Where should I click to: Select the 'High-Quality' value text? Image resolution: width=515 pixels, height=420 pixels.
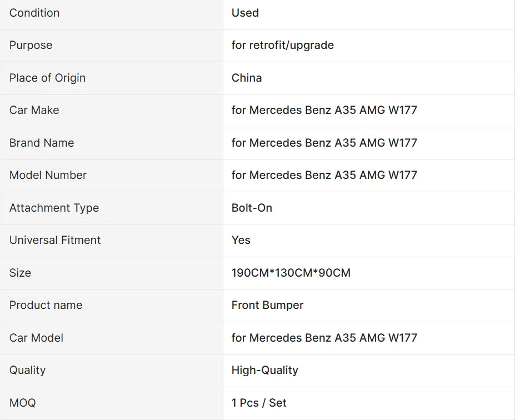click(265, 370)
